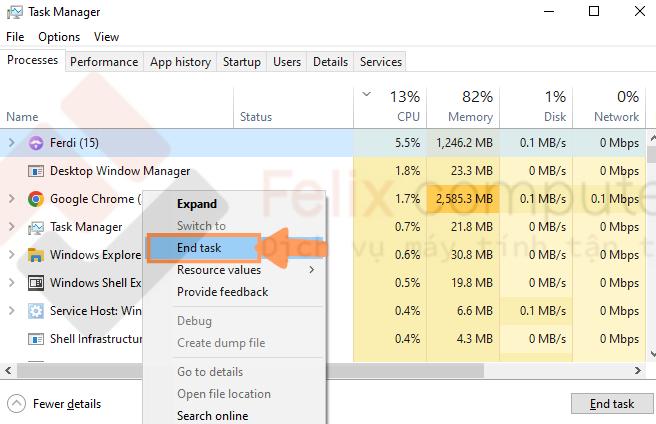
Task: Click the Windows Shell Experience icon
Action: tap(35, 283)
